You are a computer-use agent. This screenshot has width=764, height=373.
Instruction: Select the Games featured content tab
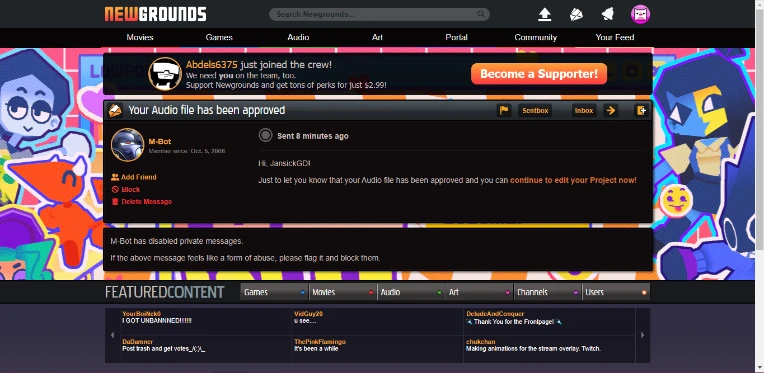pos(274,292)
